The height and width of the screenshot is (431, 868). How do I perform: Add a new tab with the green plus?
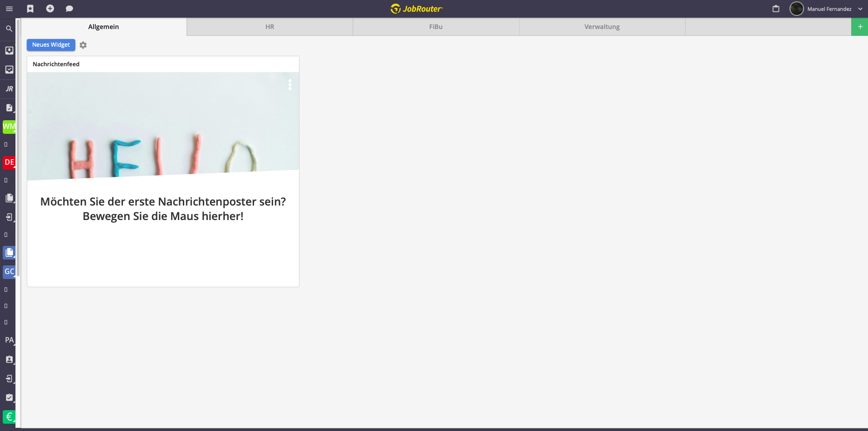tap(860, 27)
